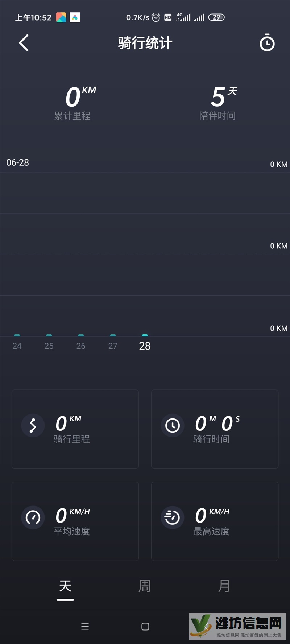Select day 28 on the chart

pyautogui.click(x=145, y=346)
